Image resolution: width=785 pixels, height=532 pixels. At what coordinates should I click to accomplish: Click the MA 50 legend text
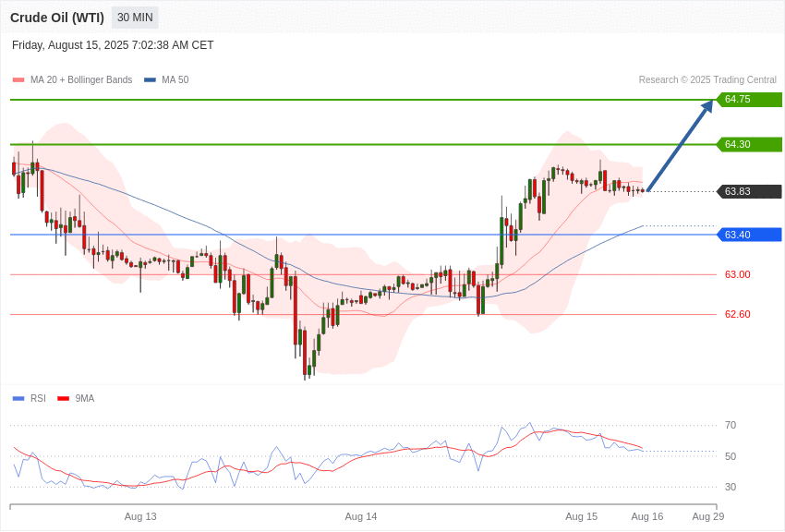click(x=175, y=80)
